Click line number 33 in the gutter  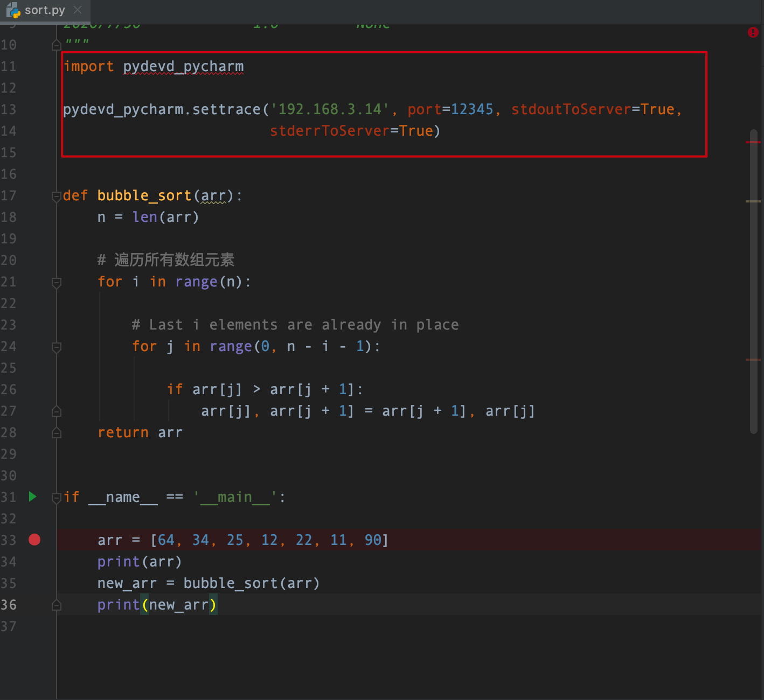tap(9, 540)
